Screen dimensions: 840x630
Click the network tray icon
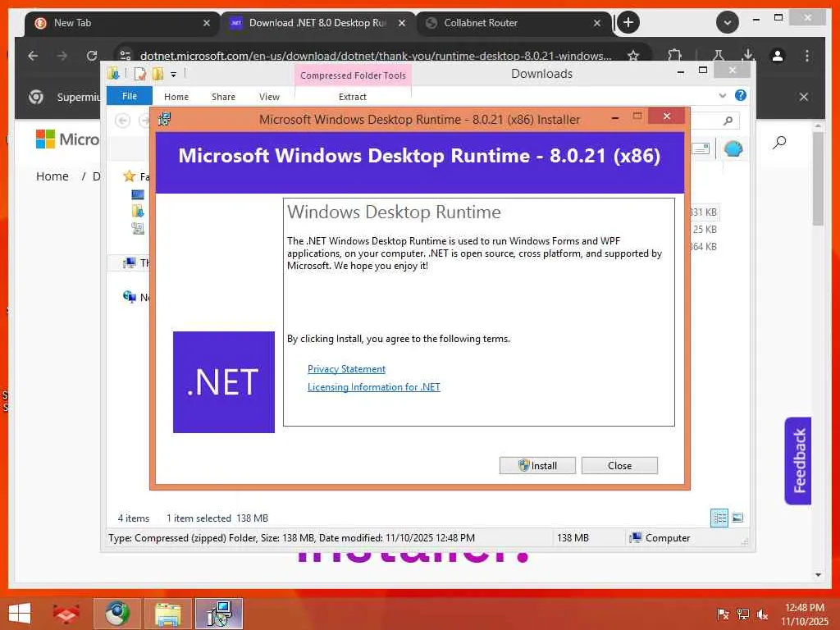tap(742, 614)
